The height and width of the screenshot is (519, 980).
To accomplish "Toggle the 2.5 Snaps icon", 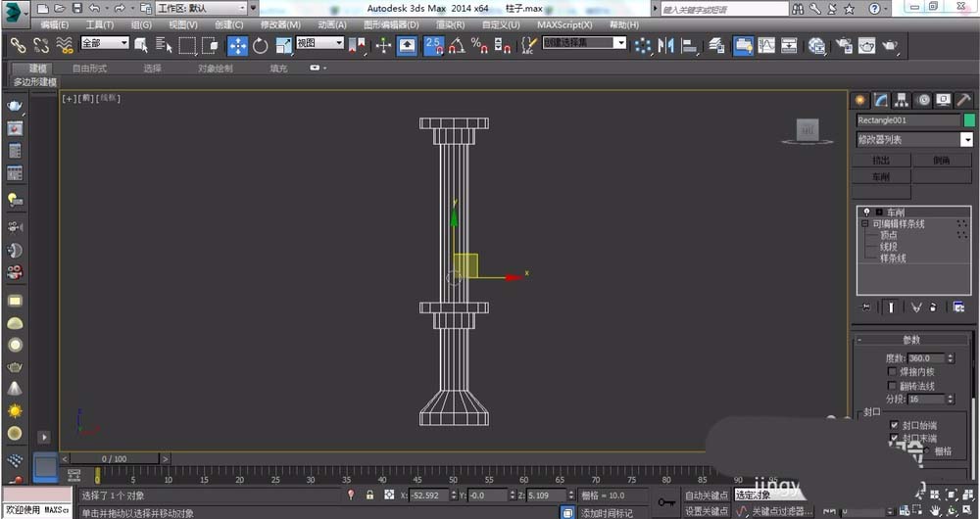I will coord(433,45).
